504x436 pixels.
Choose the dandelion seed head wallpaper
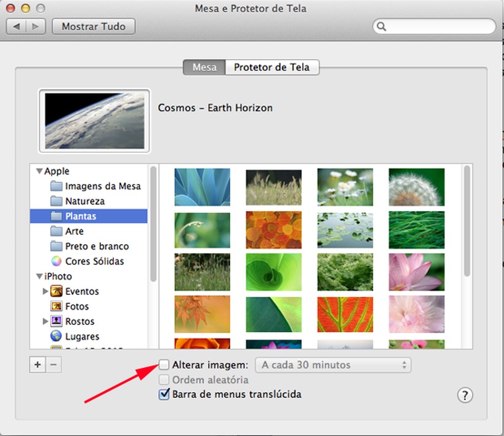coord(416,187)
